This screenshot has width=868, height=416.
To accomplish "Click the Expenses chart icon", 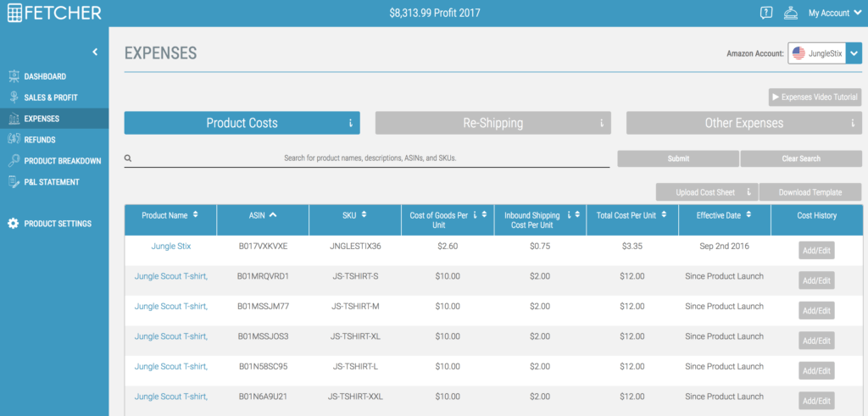I will click(14, 119).
